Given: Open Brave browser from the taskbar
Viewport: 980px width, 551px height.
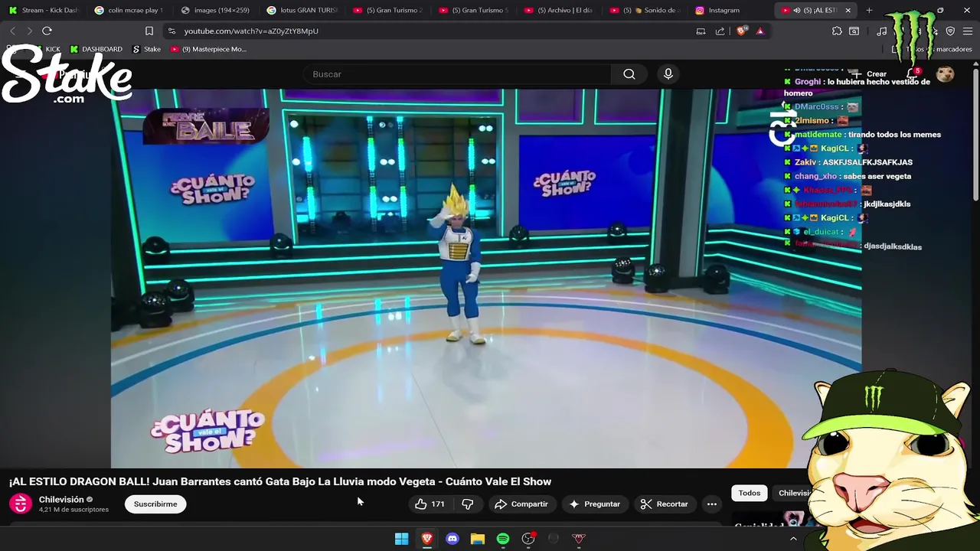Looking at the screenshot, I should coord(427,539).
